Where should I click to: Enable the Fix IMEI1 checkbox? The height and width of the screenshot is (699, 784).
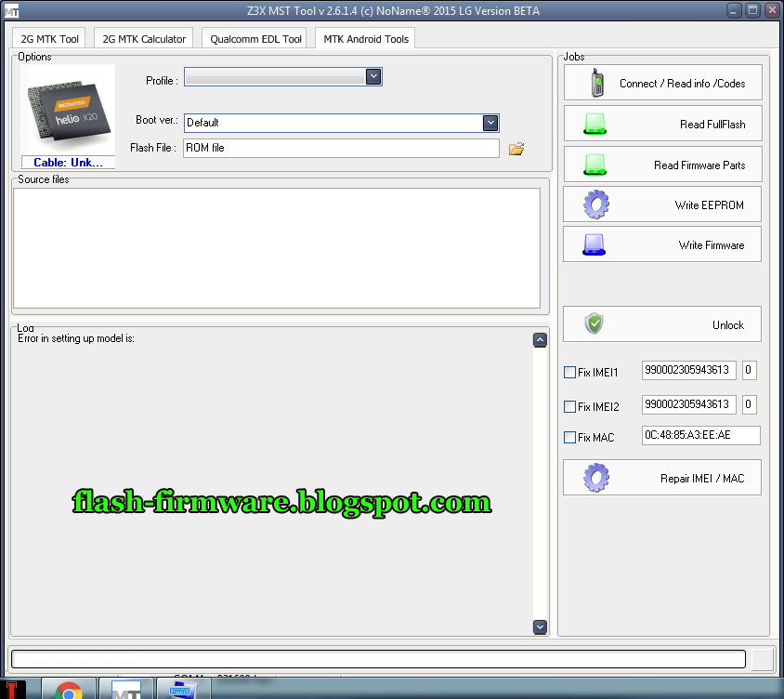570,371
